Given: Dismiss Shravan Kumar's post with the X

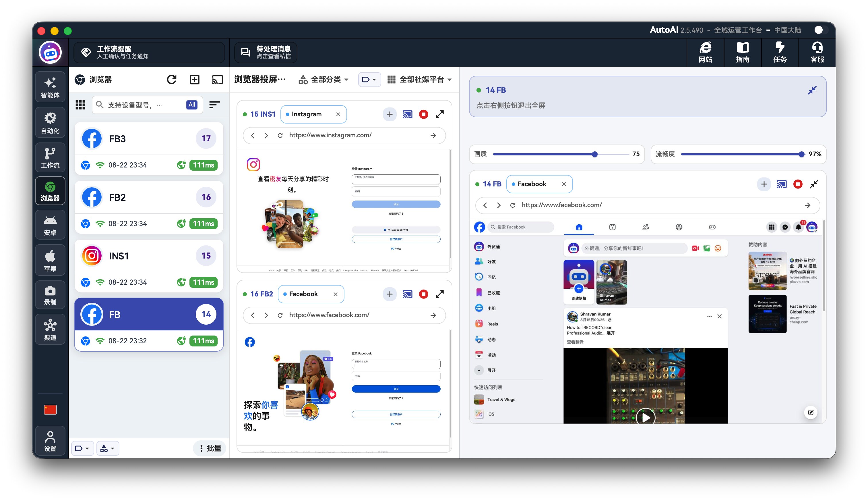Looking at the screenshot, I should [x=720, y=316].
